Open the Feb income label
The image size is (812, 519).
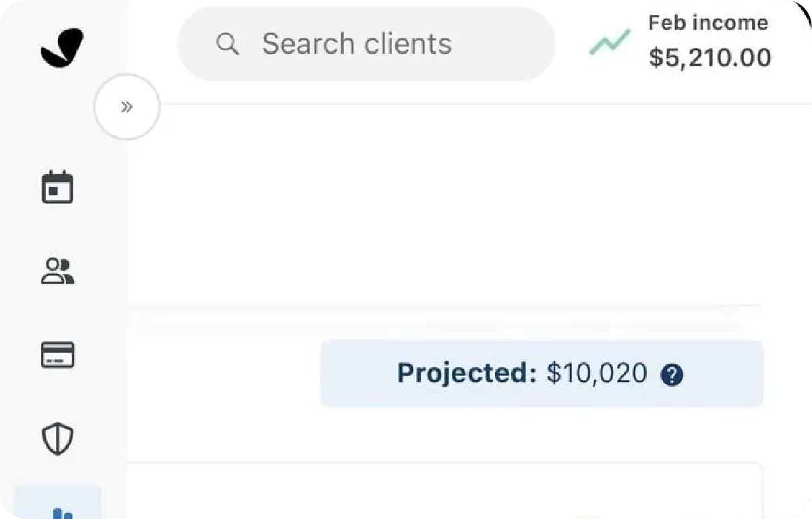pyautogui.click(x=708, y=23)
